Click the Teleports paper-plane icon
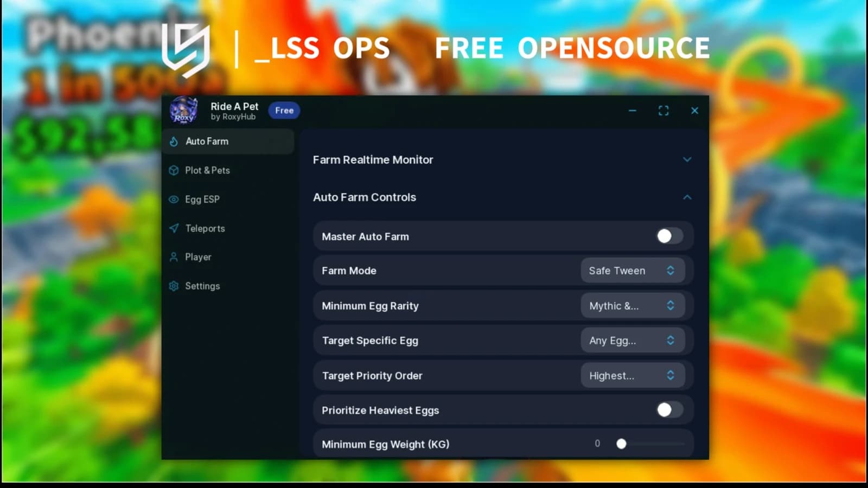 [x=174, y=228]
